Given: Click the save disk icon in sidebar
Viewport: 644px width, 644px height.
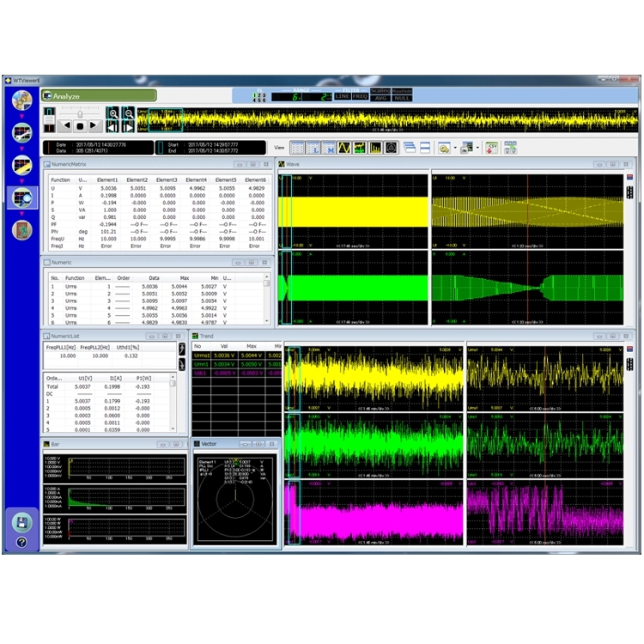Looking at the screenshot, I should pyautogui.click(x=21, y=522).
